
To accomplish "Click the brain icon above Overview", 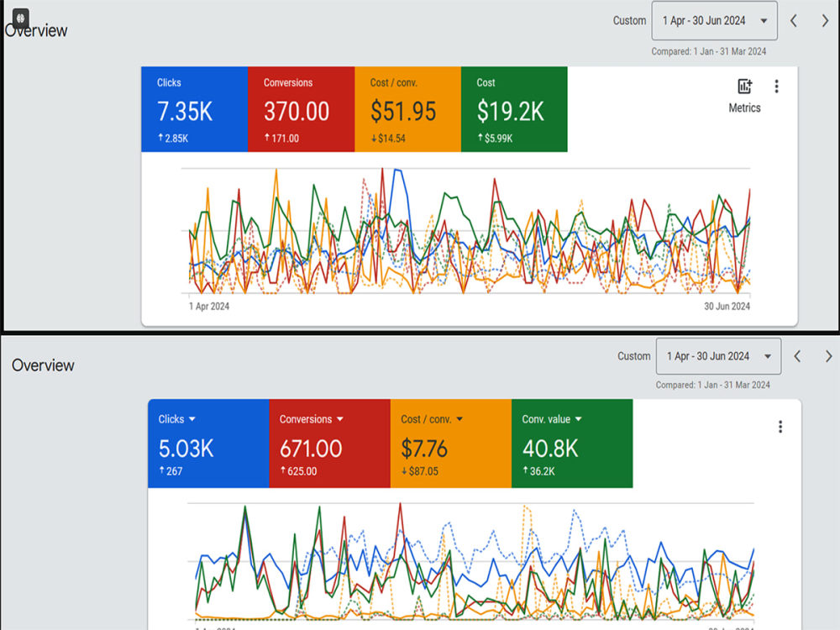I will click(20, 18).
